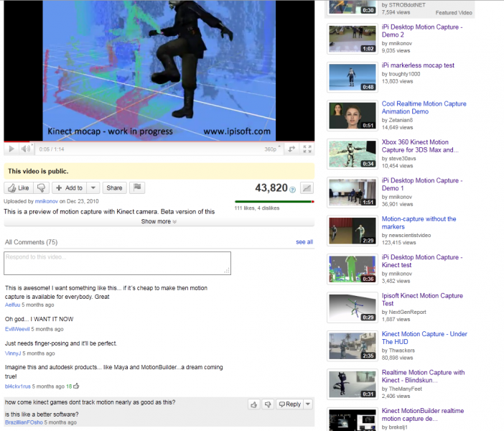Open Kinect Motion Capture Under The HUD
Screen dimensions: 504x431
tap(424, 338)
